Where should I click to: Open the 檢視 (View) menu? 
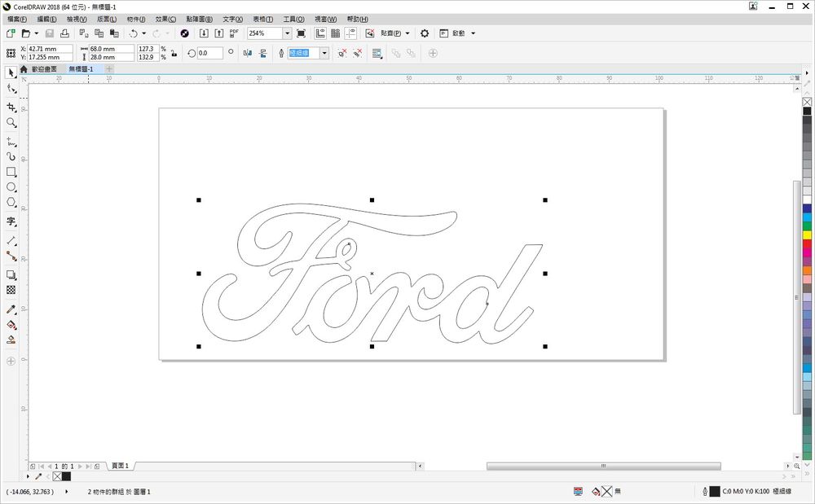pyautogui.click(x=77, y=20)
